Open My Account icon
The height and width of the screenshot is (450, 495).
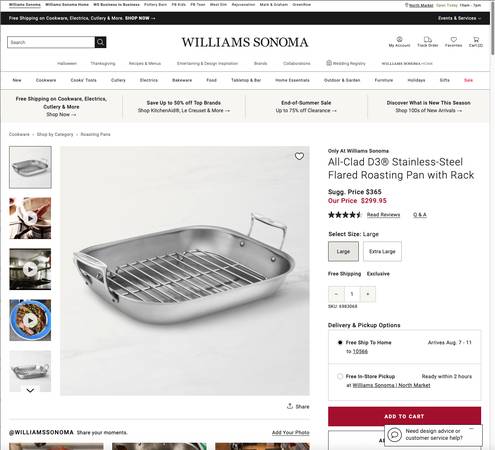(399, 39)
